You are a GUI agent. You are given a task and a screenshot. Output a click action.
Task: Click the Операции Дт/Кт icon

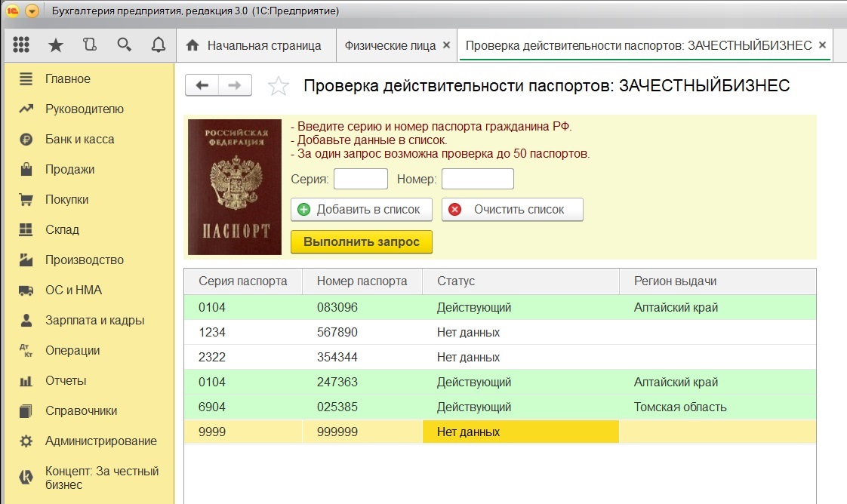pos(26,351)
